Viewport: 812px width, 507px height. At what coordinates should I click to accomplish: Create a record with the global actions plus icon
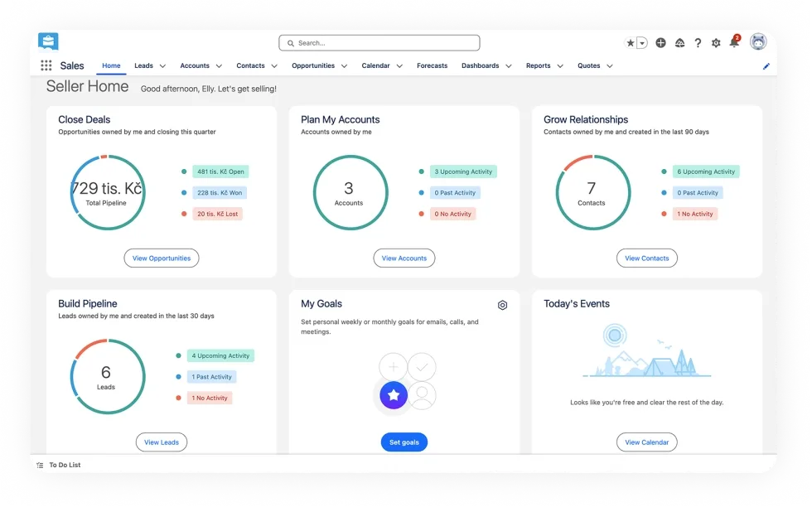coord(661,42)
